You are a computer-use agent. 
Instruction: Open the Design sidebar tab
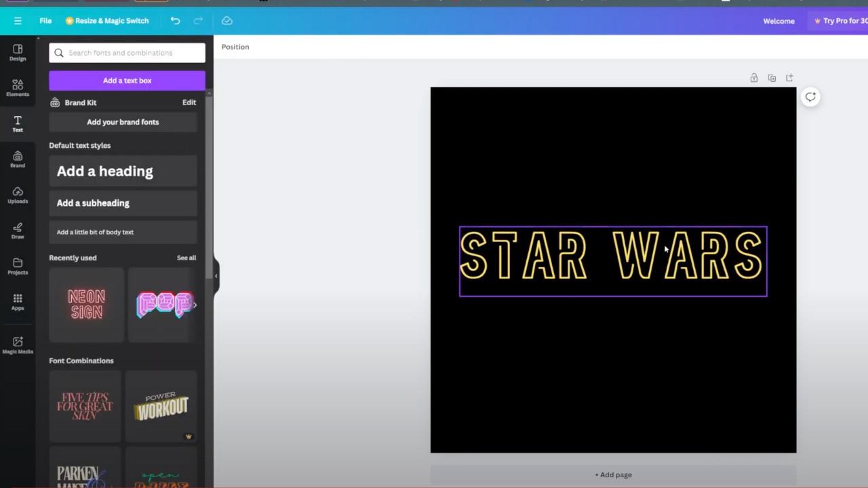tap(18, 52)
